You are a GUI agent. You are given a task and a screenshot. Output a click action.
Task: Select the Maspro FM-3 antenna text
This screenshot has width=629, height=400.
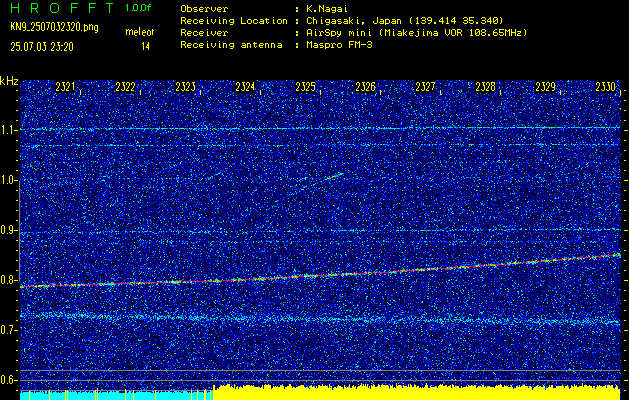point(340,45)
